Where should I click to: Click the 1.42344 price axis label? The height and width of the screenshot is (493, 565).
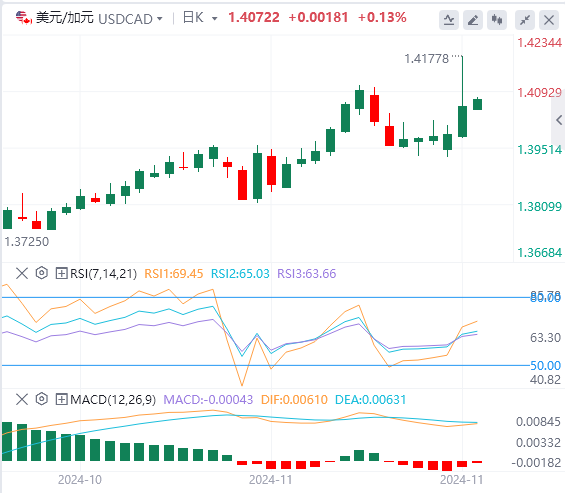[539, 43]
